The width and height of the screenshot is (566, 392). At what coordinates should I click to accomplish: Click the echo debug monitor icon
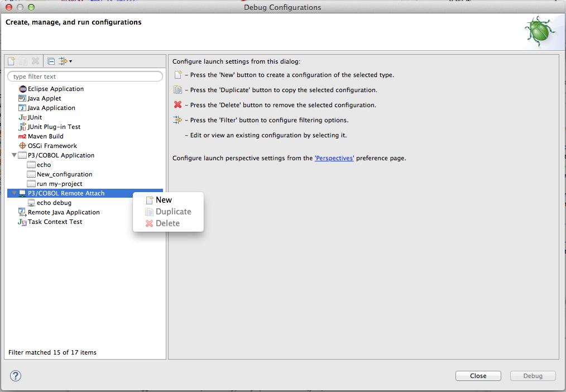[x=31, y=203]
